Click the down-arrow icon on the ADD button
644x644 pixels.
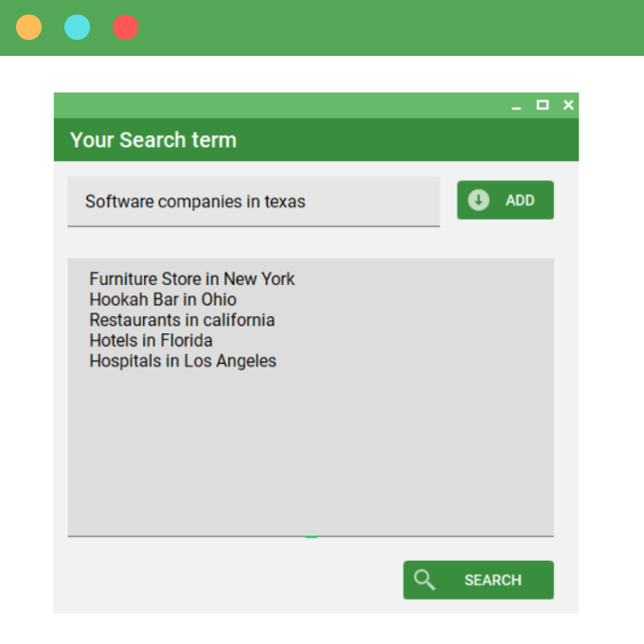(x=478, y=200)
